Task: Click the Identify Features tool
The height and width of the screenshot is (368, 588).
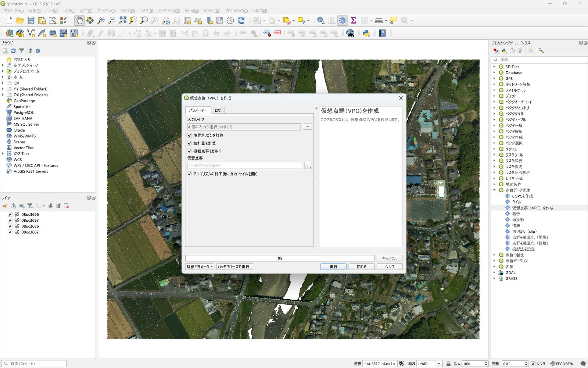Action: click(x=321, y=21)
